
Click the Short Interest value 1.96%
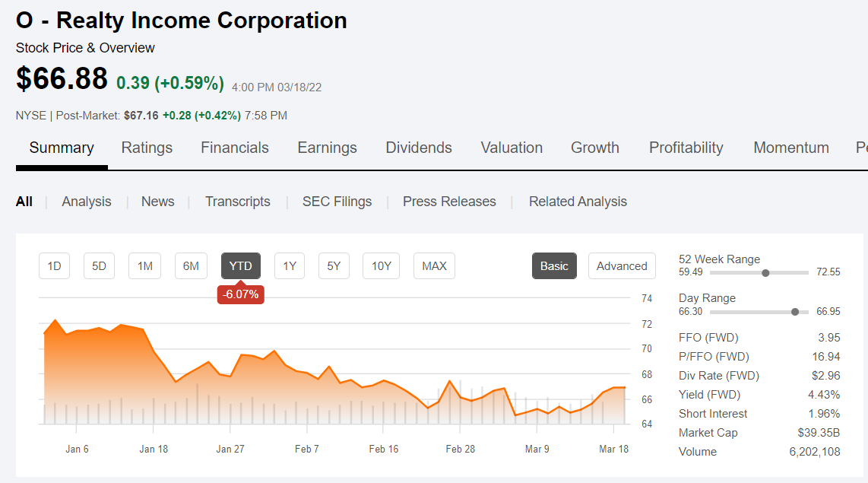[x=824, y=414]
